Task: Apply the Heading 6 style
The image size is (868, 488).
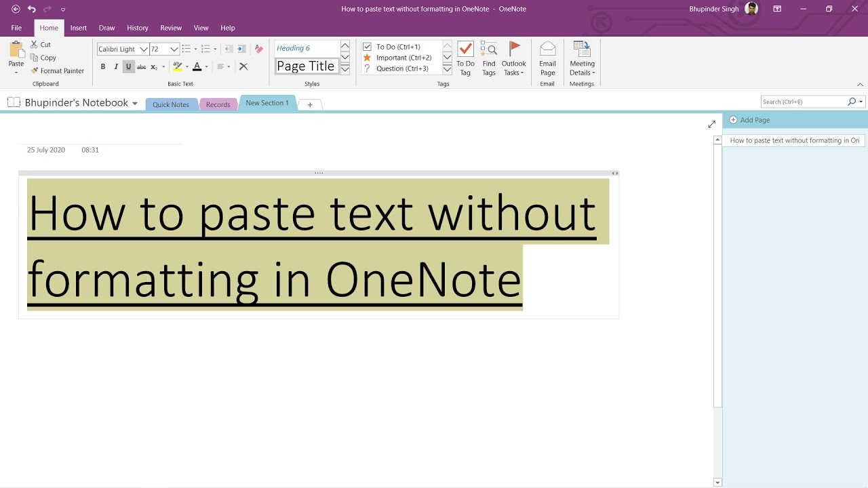Action: (x=307, y=48)
